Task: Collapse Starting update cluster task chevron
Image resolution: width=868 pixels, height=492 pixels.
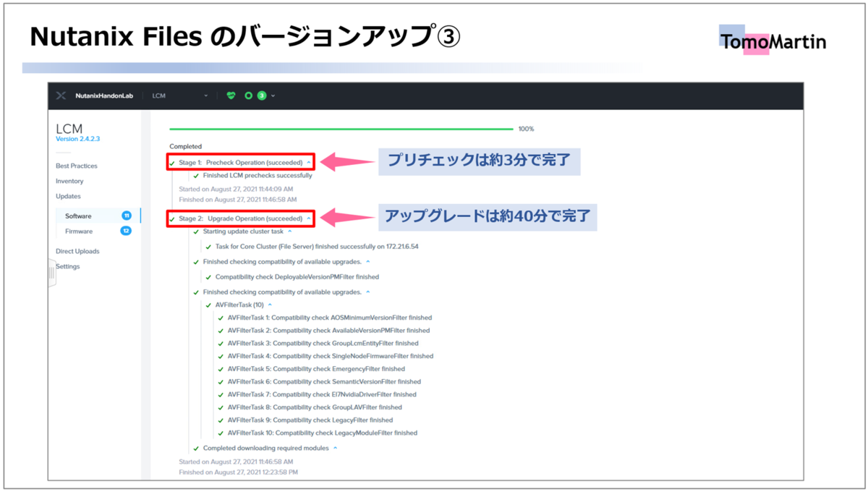Action: pos(290,232)
